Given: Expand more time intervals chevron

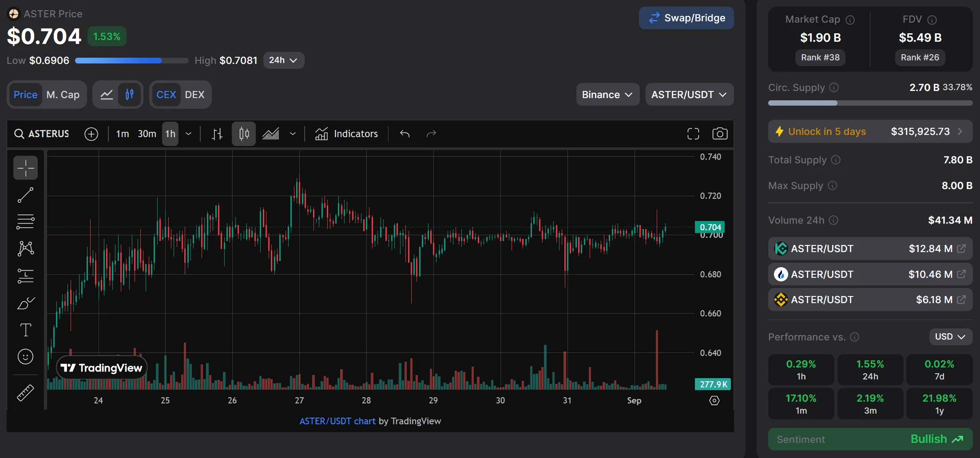Looking at the screenshot, I should coord(188,134).
